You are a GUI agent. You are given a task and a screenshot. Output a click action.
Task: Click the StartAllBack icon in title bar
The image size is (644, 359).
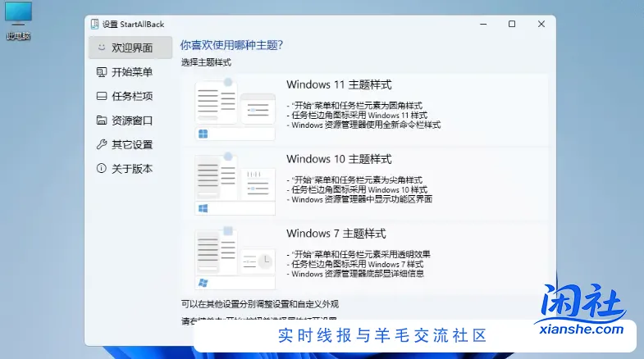point(94,24)
